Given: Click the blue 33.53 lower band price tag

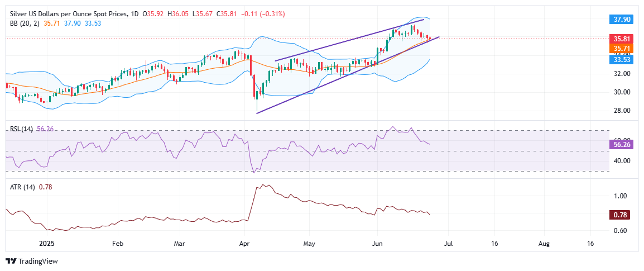Looking at the screenshot, I should tap(622, 59).
